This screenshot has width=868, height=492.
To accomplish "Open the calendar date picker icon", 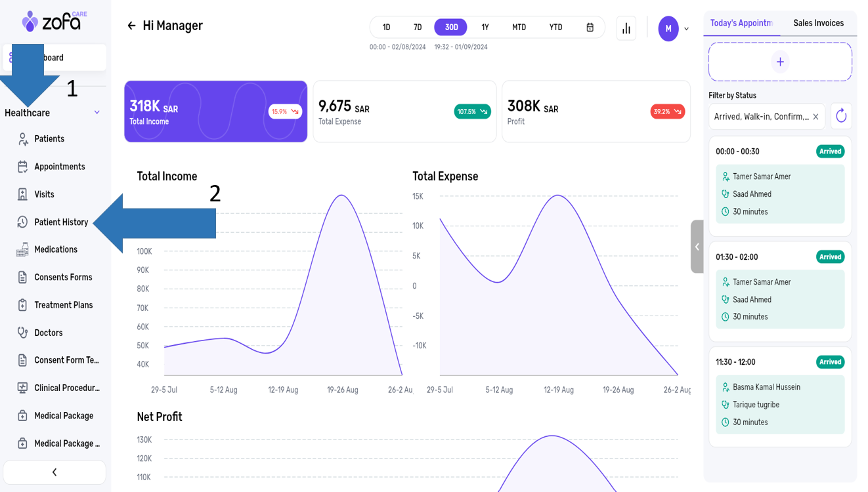I will pos(590,28).
